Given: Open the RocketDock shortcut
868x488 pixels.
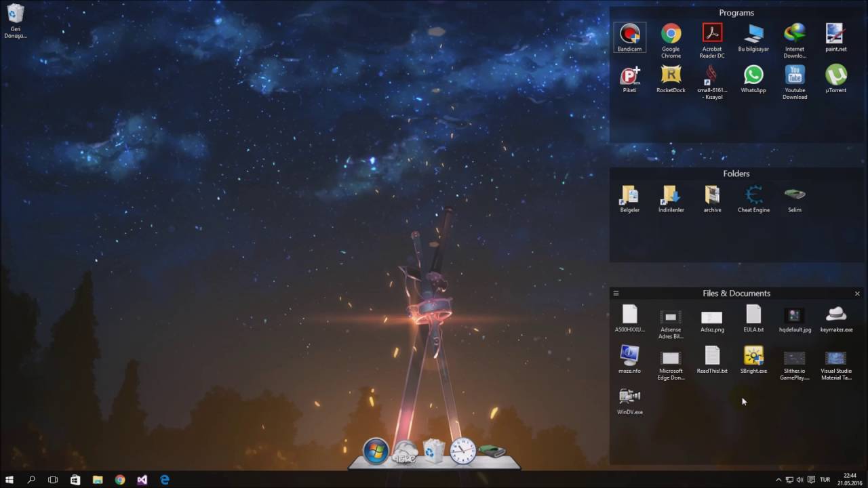Looking at the screenshot, I should click(671, 79).
